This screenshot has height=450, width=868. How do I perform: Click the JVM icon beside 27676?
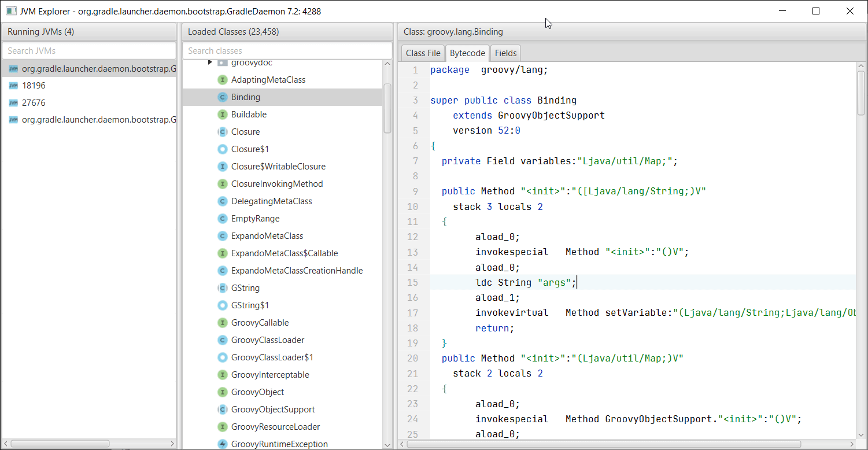13,103
